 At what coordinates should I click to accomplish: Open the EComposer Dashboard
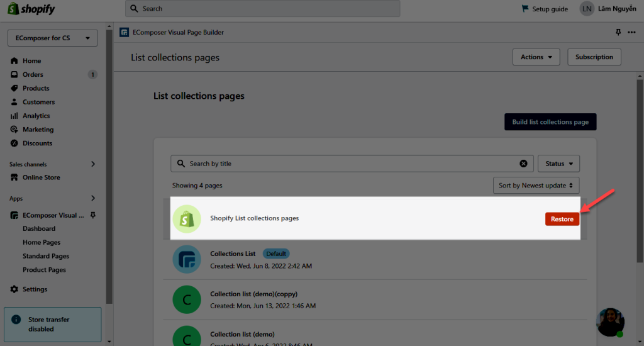39,228
